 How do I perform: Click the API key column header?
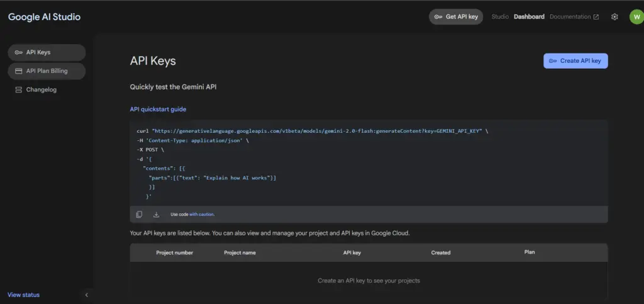[352, 252]
